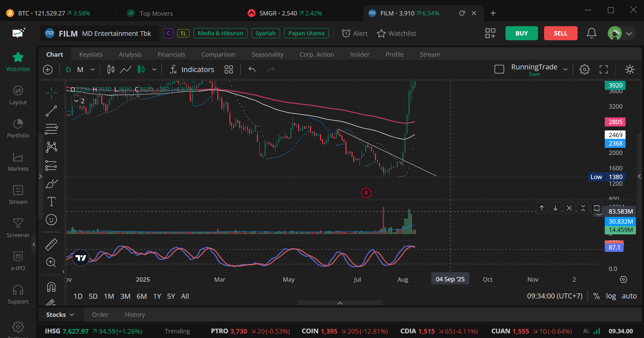
Task: Open the Indicators panel
Action: pos(192,69)
